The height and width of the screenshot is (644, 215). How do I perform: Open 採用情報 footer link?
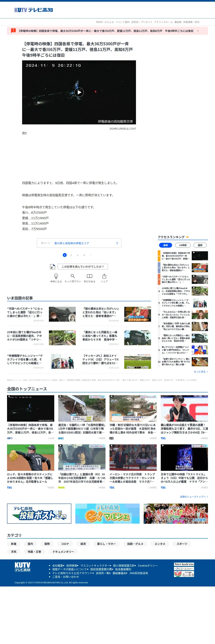pos(72,565)
